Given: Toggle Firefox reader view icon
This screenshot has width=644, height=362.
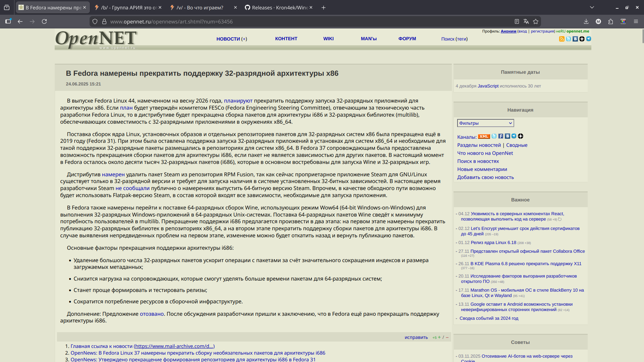Looking at the screenshot, I should (x=517, y=21).
